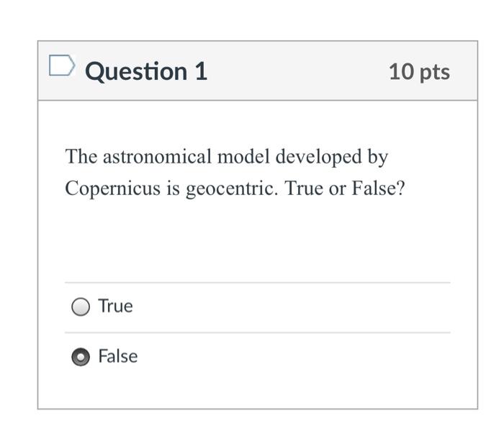Click the "False" answer label text

point(117,356)
